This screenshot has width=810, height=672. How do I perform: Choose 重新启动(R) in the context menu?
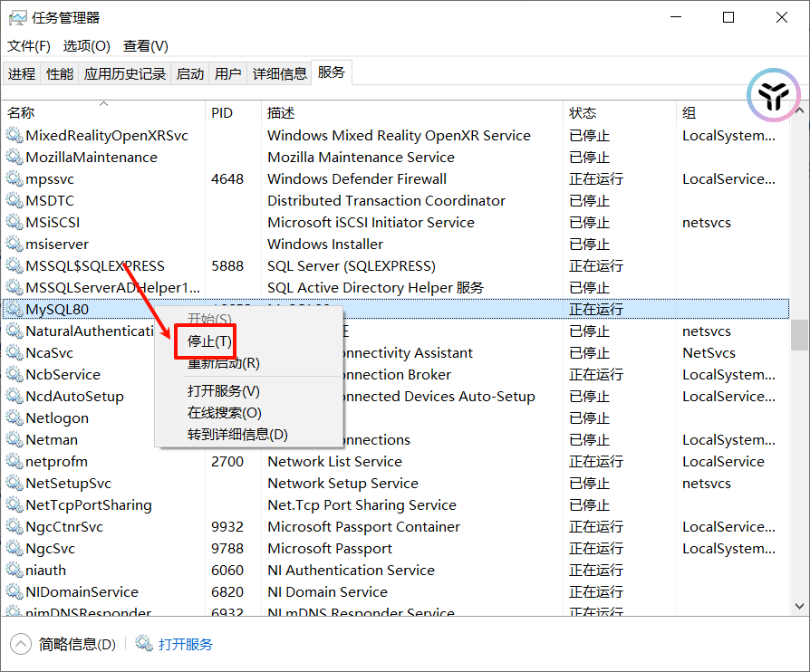tap(223, 363)
